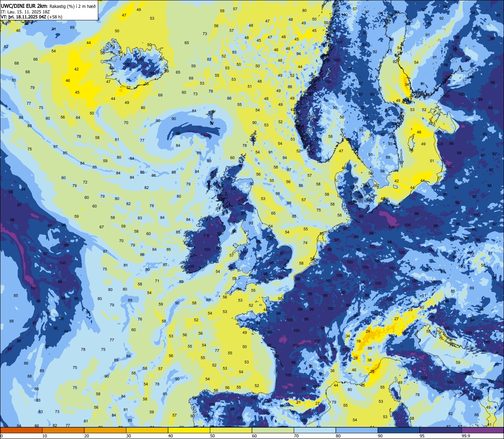Screen dimensions: 504x439
Task: Click the humidity value "19" over the Alps
Action: coord(358,341)
